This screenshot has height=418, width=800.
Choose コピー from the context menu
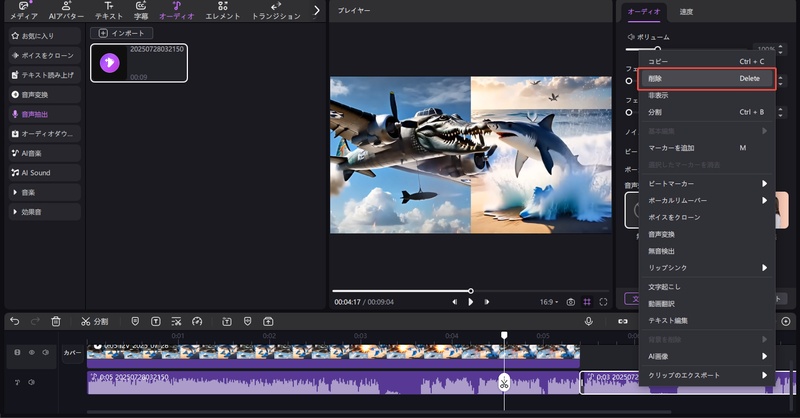pos(707,61)
